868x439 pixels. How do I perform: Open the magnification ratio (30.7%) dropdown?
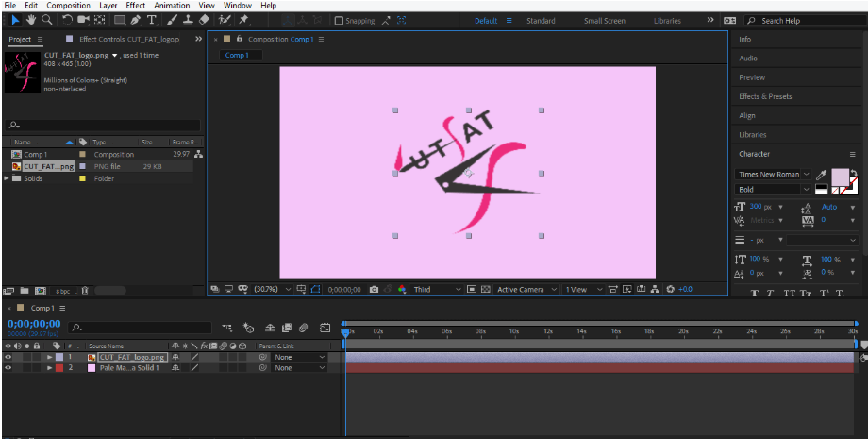[x=272, y=289]
